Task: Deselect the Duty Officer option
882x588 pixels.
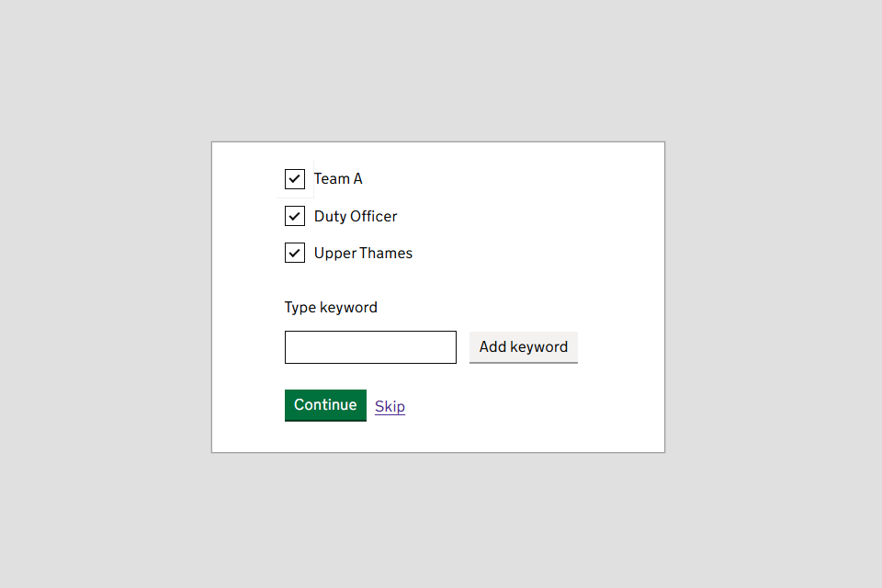Action: click(x=295, y=217)
